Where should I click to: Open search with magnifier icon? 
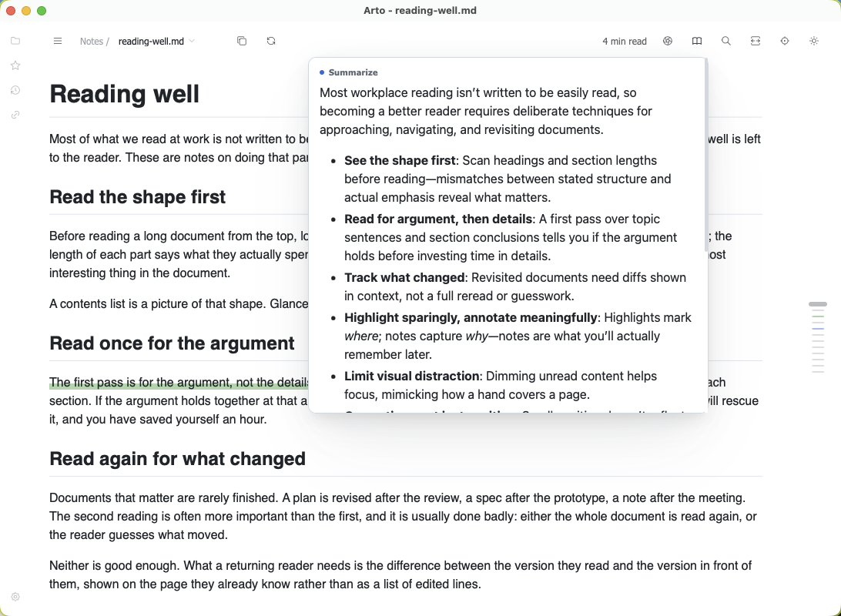(x=726, y=41)
